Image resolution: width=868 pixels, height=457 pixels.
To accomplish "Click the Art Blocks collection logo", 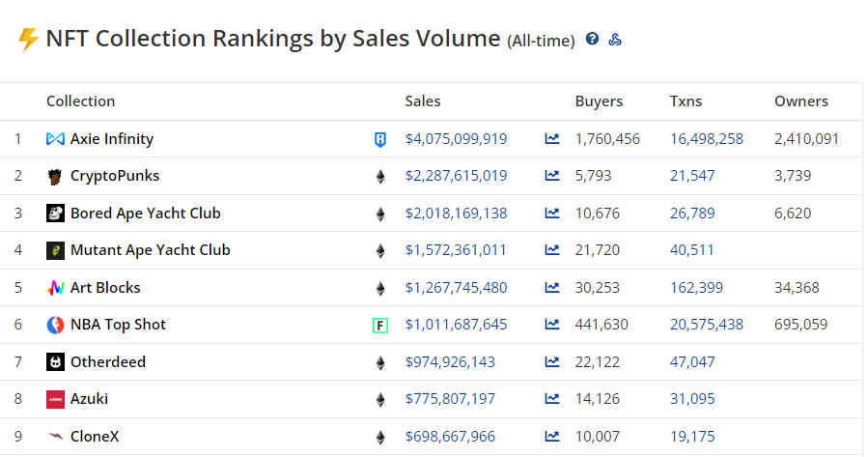I will click(x=55, y=288).
